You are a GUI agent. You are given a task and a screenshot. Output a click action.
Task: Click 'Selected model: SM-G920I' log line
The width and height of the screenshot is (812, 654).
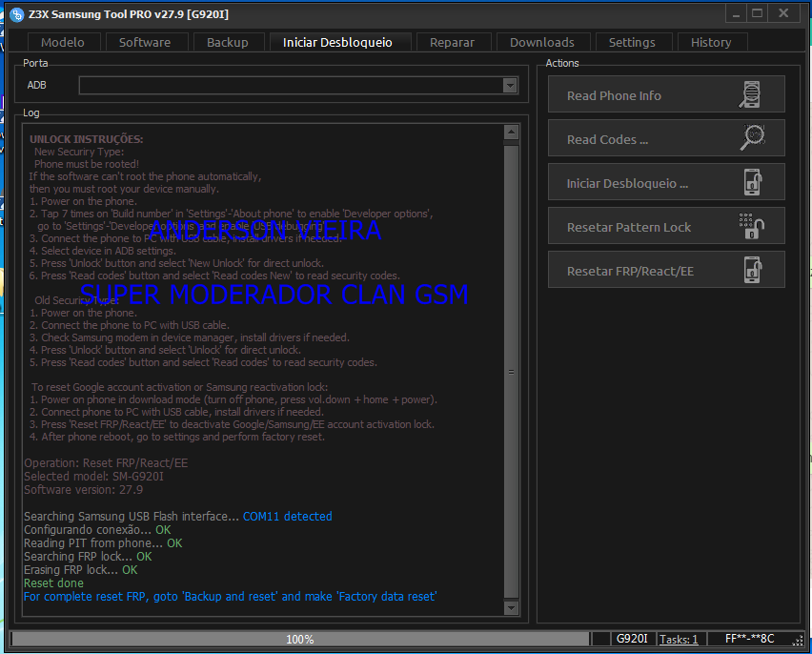[93, 477]
